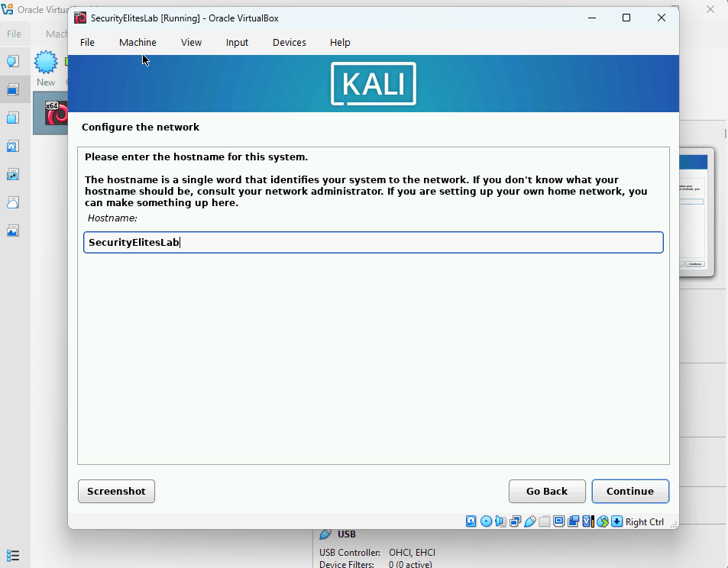Click the mouse integration icon in status bar
This screenshot has height=568, width=728.
coord(602,521)
